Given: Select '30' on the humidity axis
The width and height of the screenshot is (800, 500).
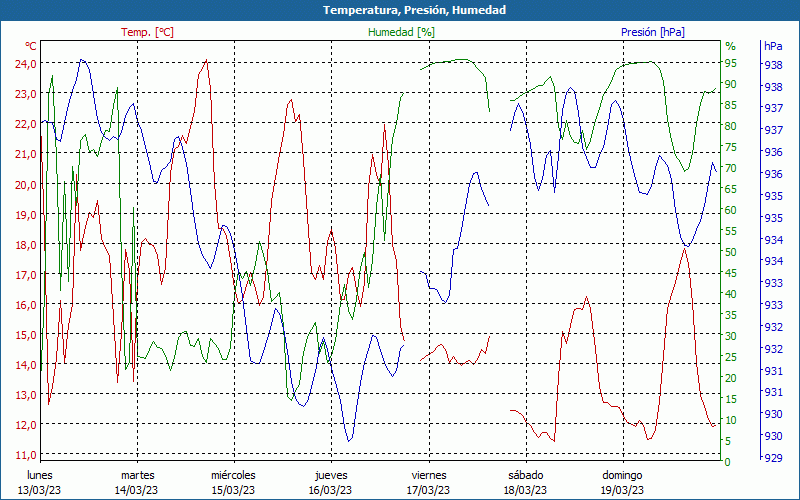Looking at the screenshot, I should tap(731, 336).
